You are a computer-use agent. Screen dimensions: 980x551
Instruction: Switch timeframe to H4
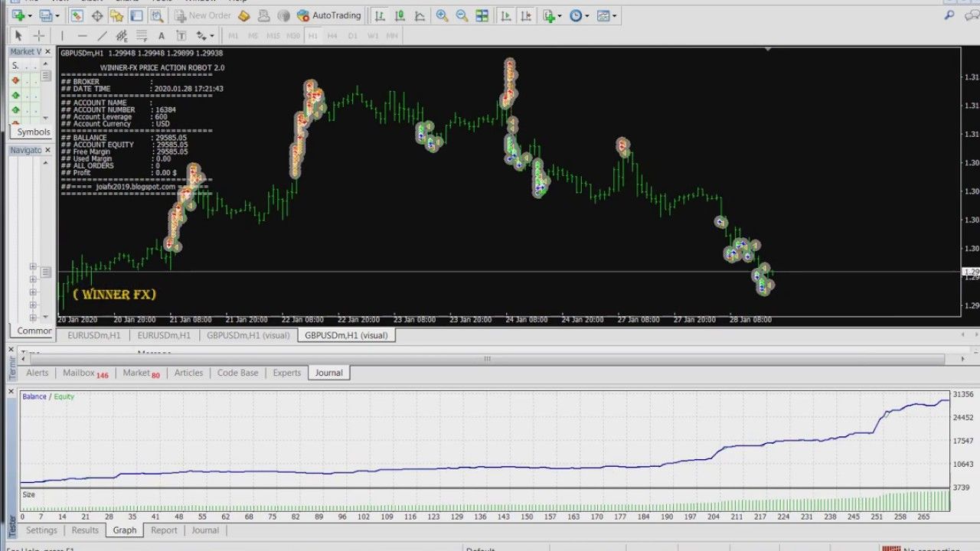point(332,36)
